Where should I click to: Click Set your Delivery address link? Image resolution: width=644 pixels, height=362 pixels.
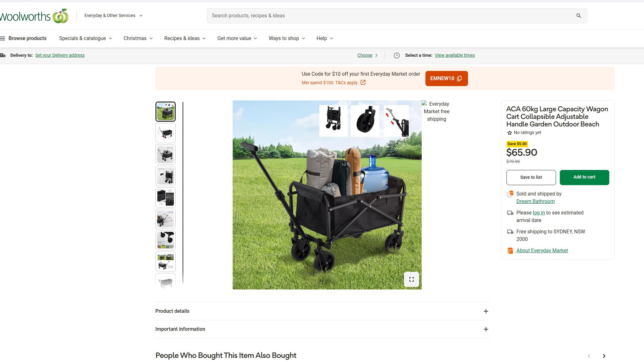60,55
